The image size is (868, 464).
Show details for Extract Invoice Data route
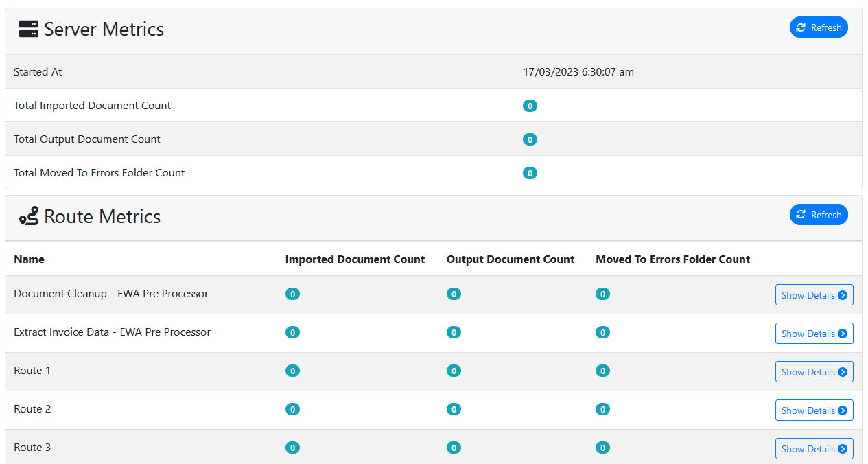tap(814, 334)
